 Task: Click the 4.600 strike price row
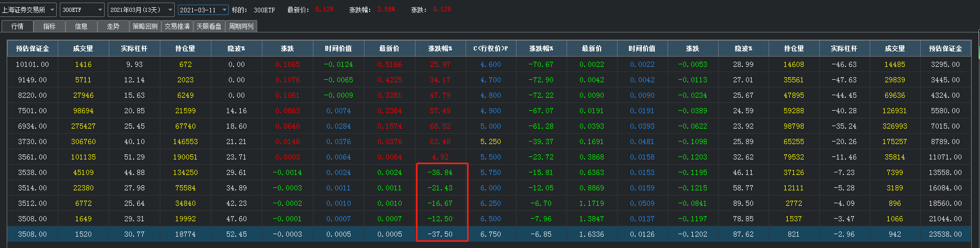click(x=490, y=64)
